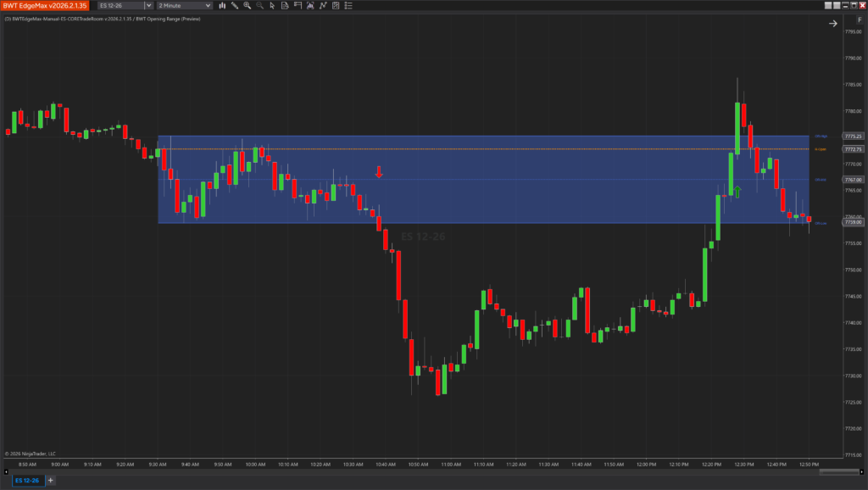Open the Chart Trader document icon

[285, 6]
